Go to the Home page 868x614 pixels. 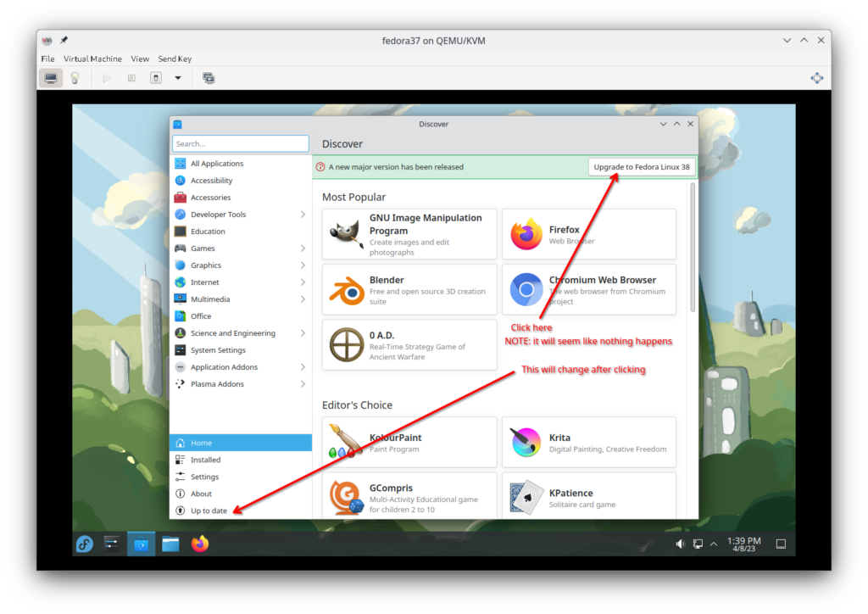(241, 443)
